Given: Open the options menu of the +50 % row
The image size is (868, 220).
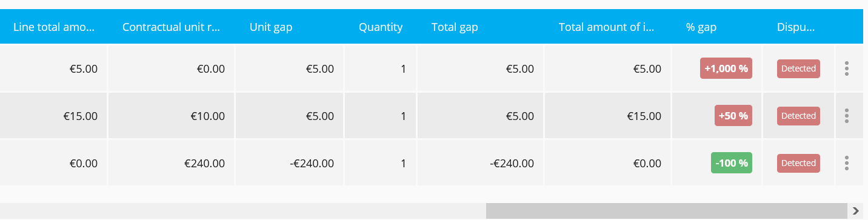Looking at the screenshot, I should (846, 116).
